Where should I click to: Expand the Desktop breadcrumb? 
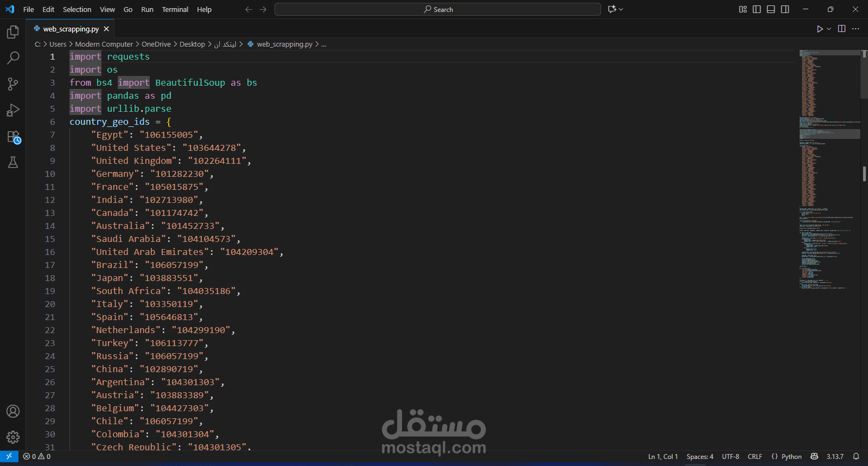(x=192, y=44)
